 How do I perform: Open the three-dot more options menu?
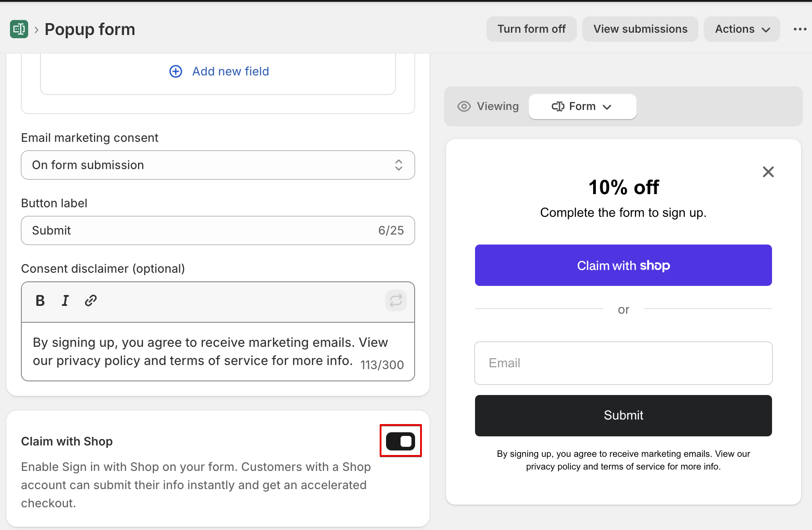pyautogui.click(x=800, y=29)
